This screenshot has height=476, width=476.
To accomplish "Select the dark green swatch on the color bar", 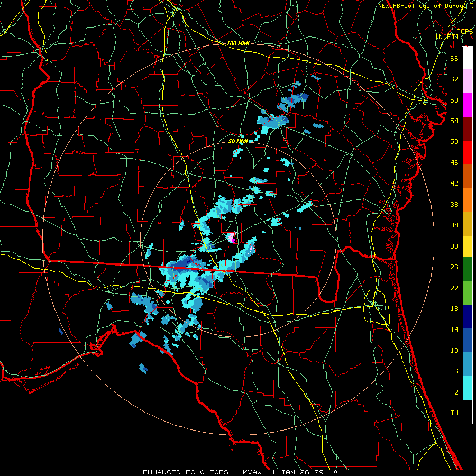I will (x=467, y=269).
